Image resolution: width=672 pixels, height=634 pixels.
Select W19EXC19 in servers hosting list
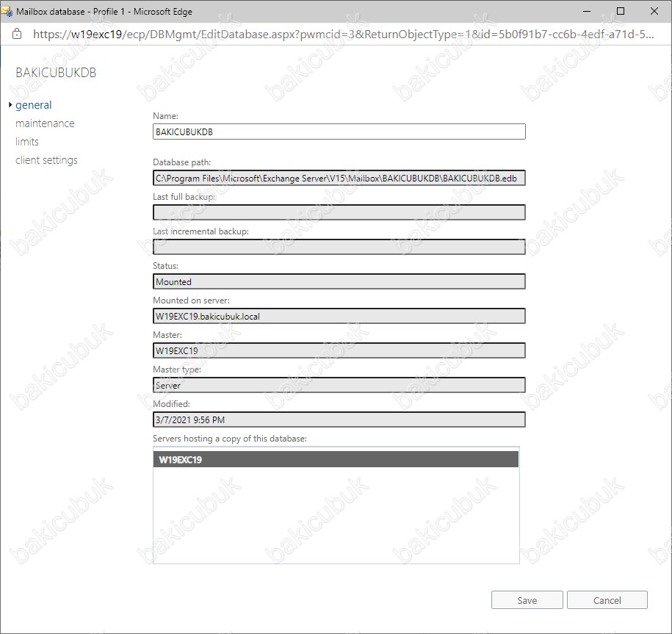336,460
